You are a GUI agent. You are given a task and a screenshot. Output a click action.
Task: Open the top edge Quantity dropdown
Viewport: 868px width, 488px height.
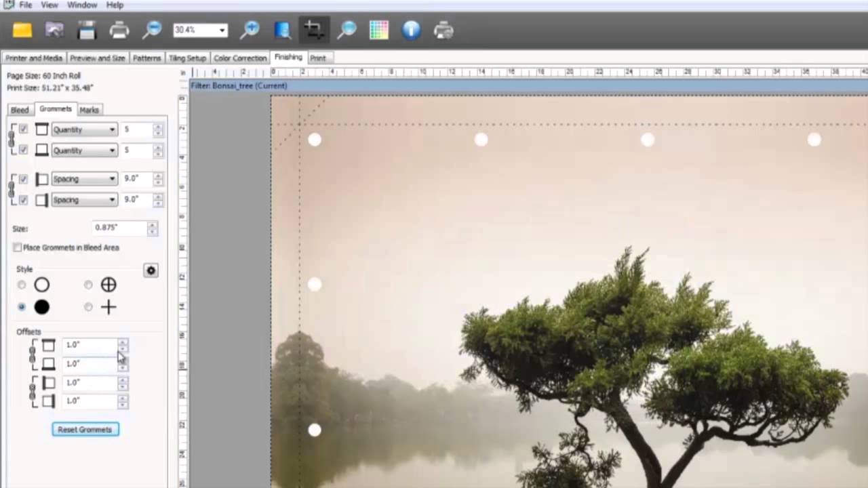click(x=84, y=129)
